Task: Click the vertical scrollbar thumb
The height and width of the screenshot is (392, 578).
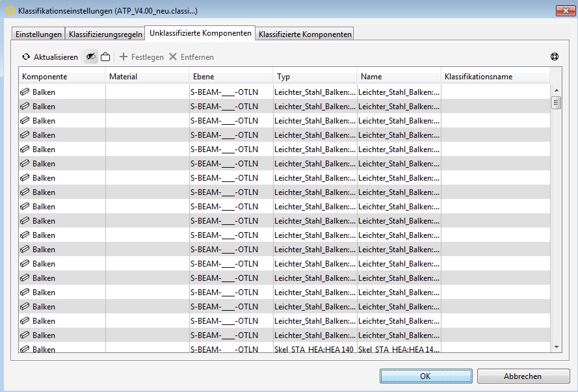Action: [x=556, y=103]
